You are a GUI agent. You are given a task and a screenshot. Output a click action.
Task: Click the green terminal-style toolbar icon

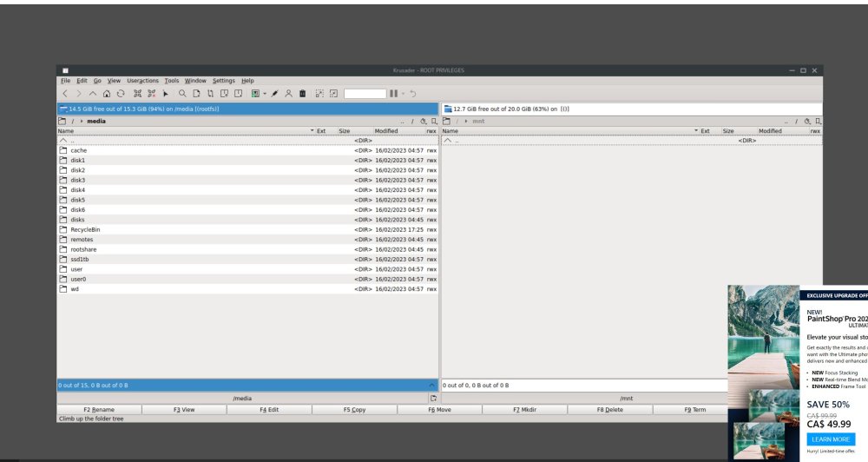(255, 94)
